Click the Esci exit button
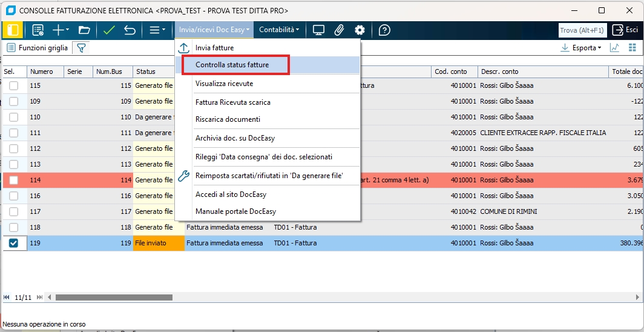This screenshot has width=644, height=332. 626,30
